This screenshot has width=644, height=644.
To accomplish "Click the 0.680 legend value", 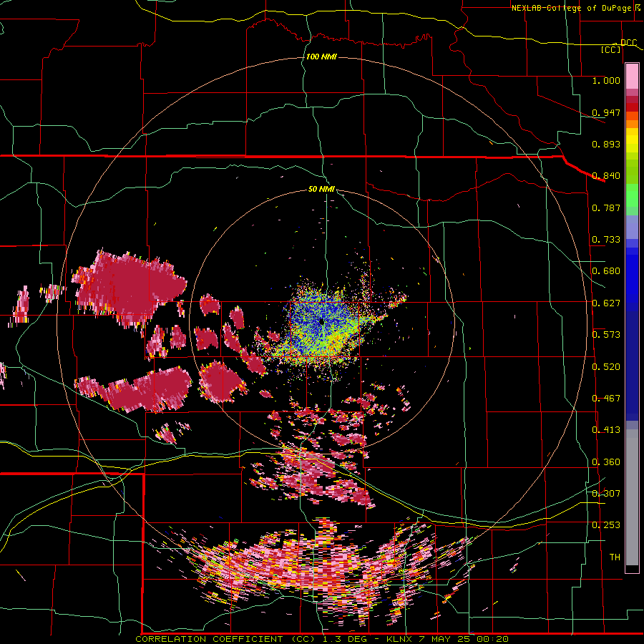I will pyautogui.click(x=606, y=271).
